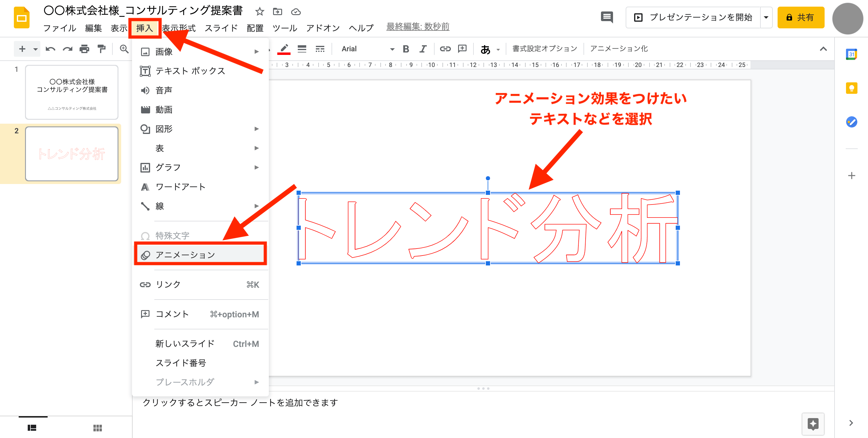Screen dimensions: 868x438
Task: Switch to filmstrip view
Action: coord(32,427)
